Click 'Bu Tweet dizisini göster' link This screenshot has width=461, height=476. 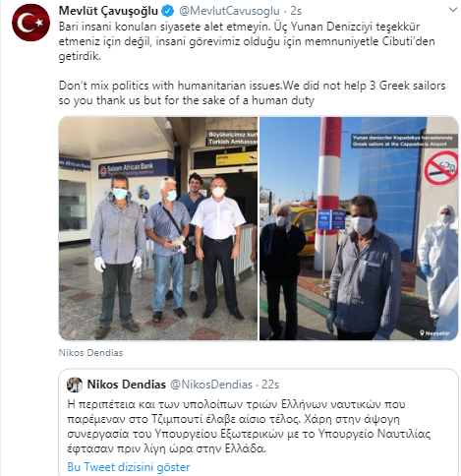tap(129, 467)
